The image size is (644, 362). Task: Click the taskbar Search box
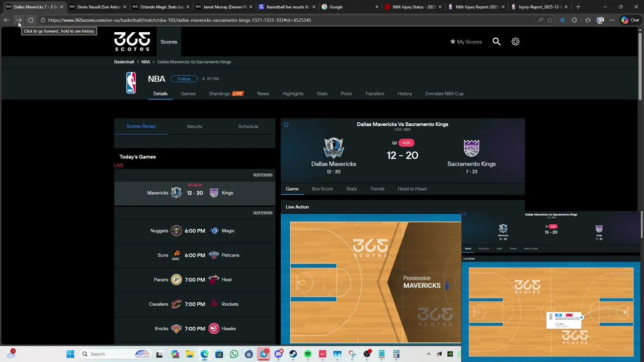(x=116, y=354)
